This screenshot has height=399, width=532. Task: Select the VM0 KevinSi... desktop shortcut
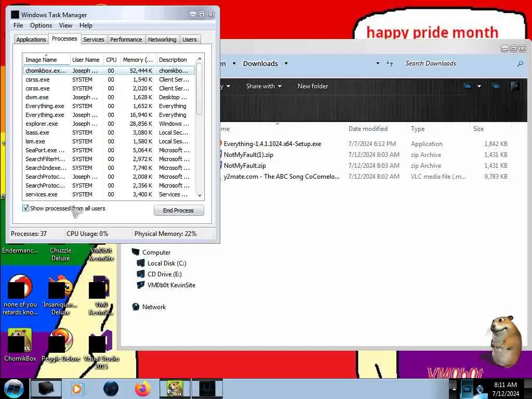(101, 295)
